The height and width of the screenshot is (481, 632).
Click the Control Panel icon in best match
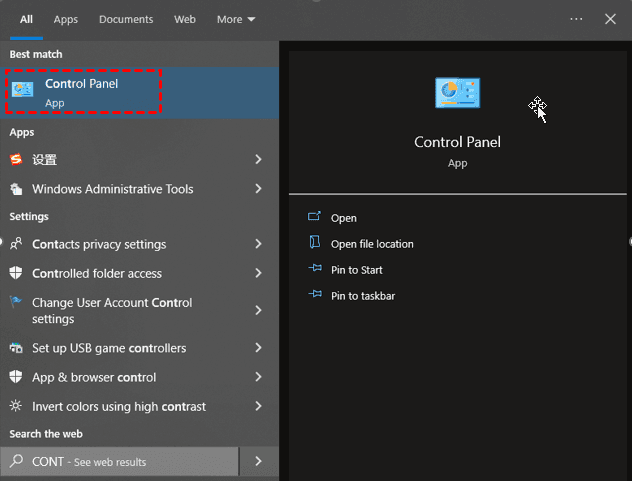point(23,91)
